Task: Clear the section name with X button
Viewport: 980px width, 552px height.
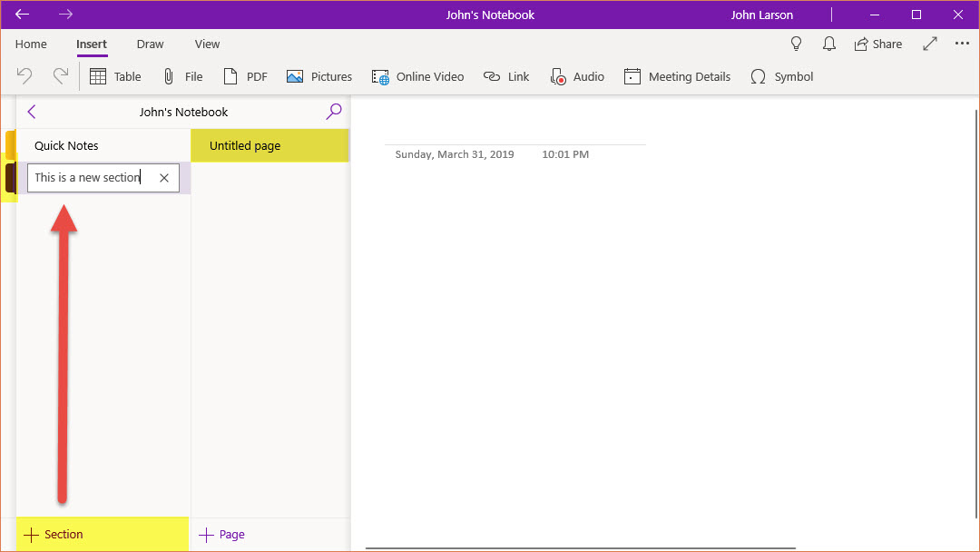Action: tap(164, 178)
